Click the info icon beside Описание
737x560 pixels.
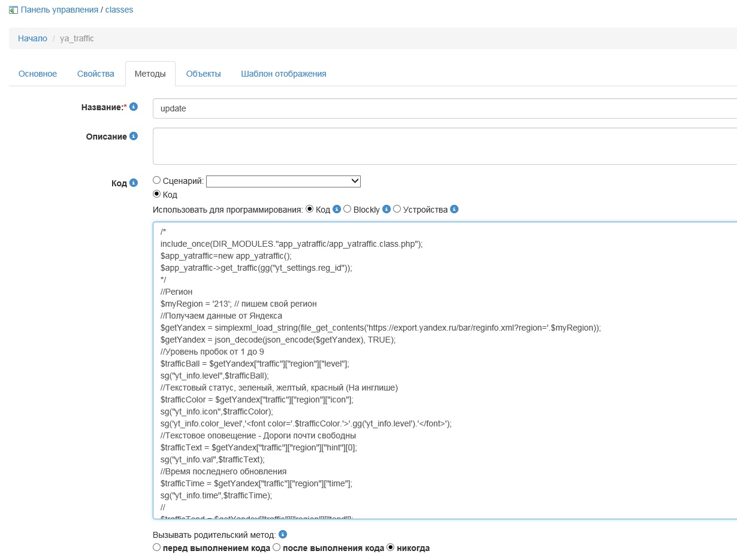pos(134,136)
